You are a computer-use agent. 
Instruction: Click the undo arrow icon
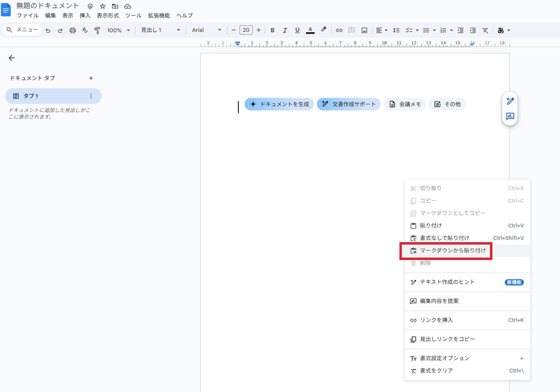pyautogui.click(x=48, y=30)
